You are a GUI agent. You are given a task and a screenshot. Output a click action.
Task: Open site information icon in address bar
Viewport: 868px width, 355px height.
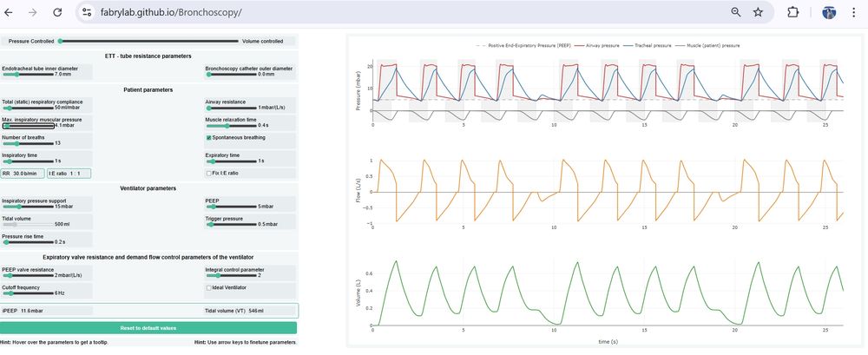86,12
